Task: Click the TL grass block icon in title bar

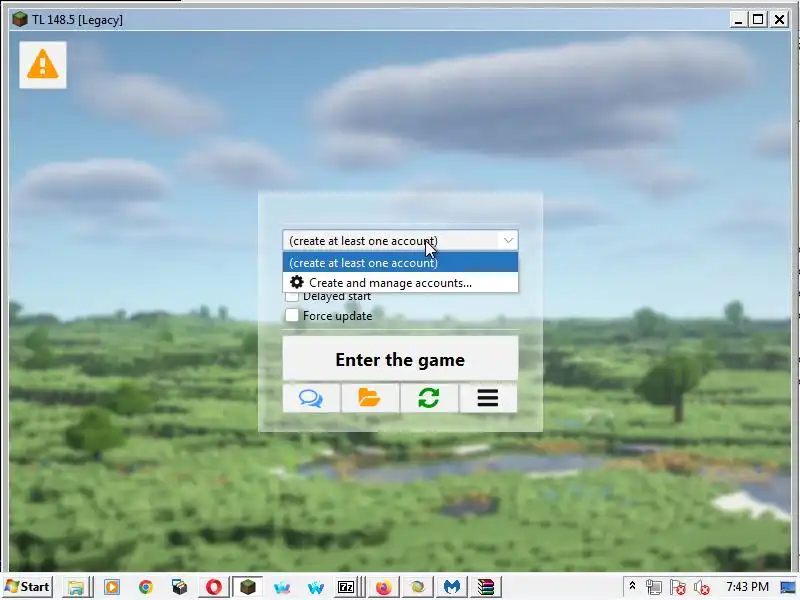Action: pos(19,19)
